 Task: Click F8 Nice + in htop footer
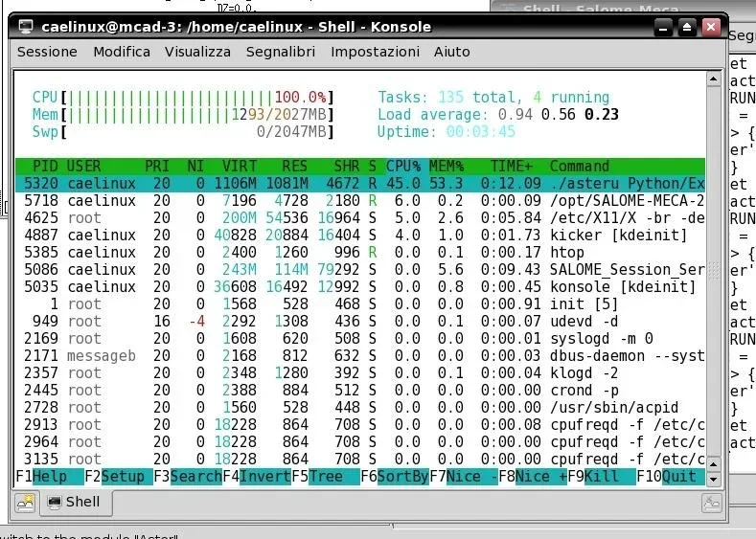(x=533, y=477)
